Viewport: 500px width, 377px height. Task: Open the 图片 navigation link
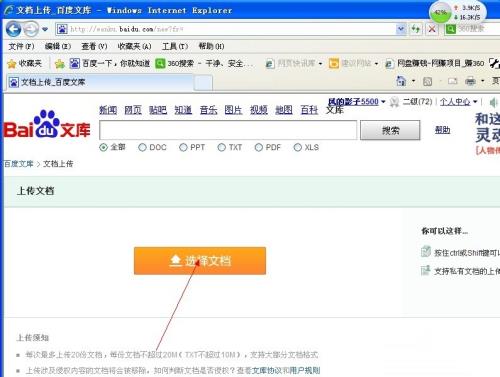(x=233, y=110)
